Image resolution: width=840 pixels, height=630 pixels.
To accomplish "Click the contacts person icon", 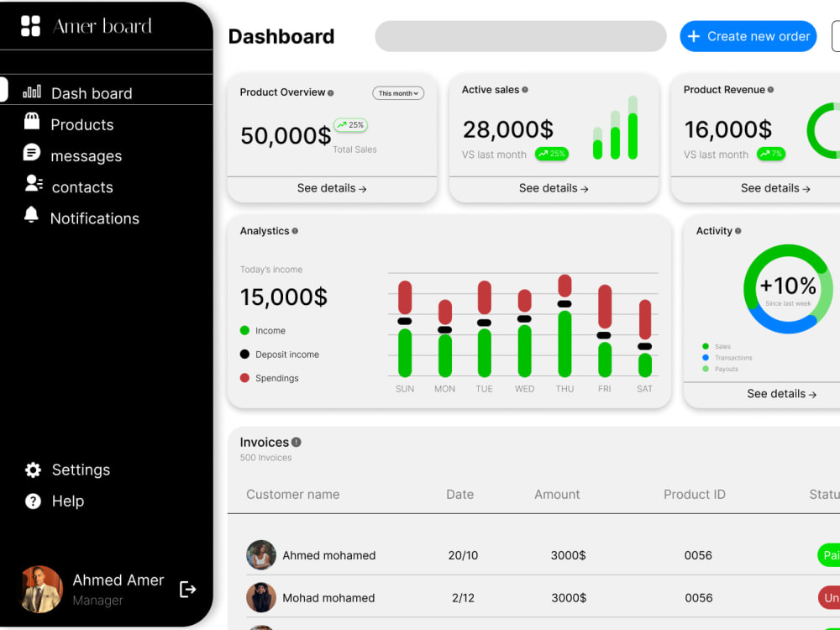I will (34, 183).
